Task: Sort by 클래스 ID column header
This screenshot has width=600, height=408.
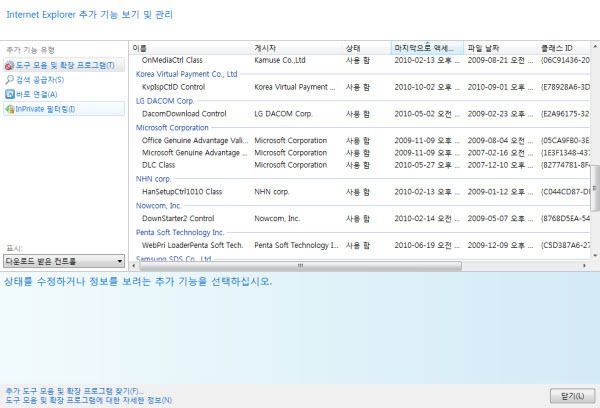Action: 564,48
